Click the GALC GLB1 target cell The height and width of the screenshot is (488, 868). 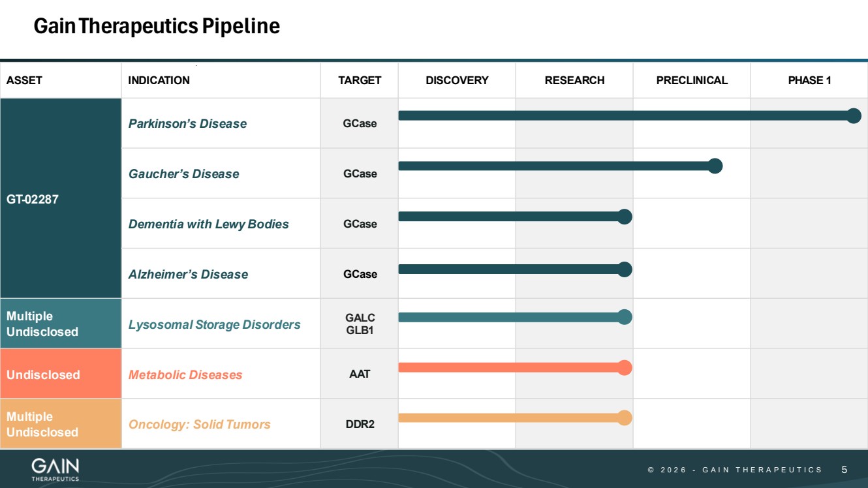[360, 324]
